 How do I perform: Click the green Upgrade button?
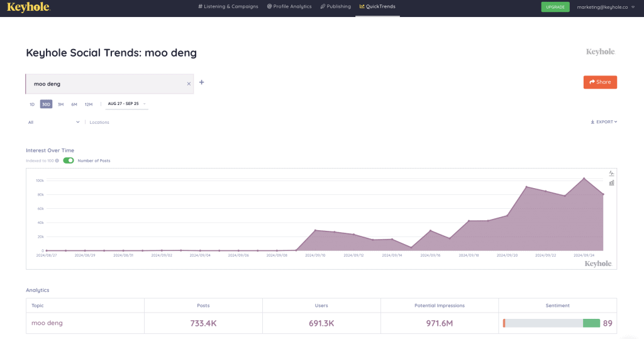[x=555, y=7]
